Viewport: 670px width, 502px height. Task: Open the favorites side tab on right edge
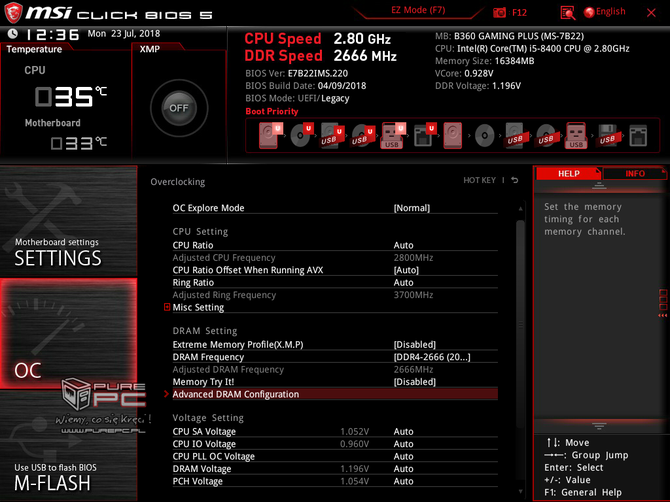[x=663, y=303]
